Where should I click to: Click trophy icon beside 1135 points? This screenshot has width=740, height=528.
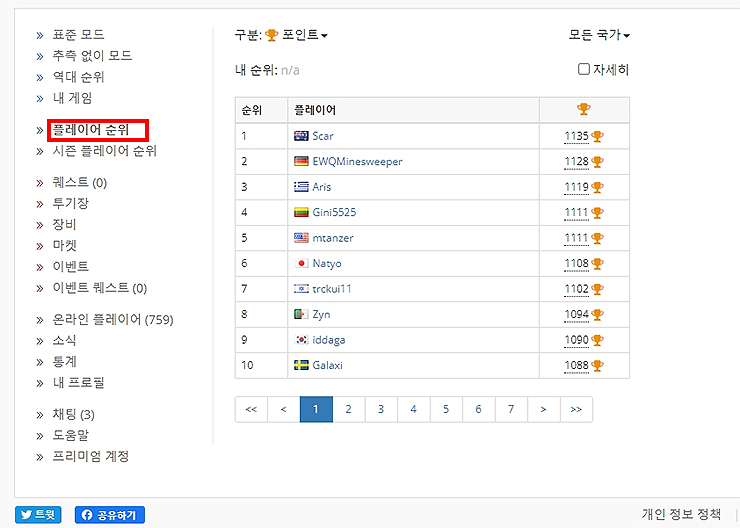(597, 137)
